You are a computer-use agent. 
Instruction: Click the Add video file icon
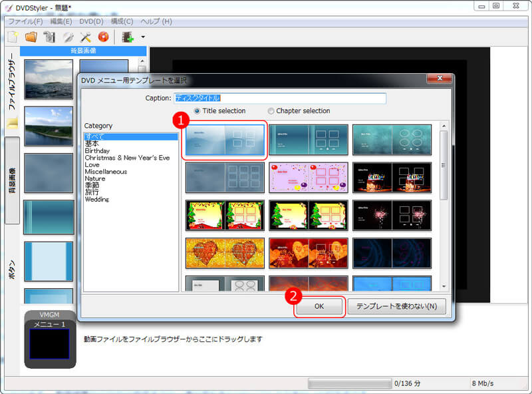[127, 37]
